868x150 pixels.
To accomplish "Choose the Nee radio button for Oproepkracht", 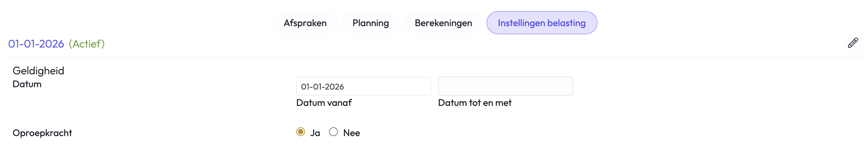I will (x=333, y=132).
